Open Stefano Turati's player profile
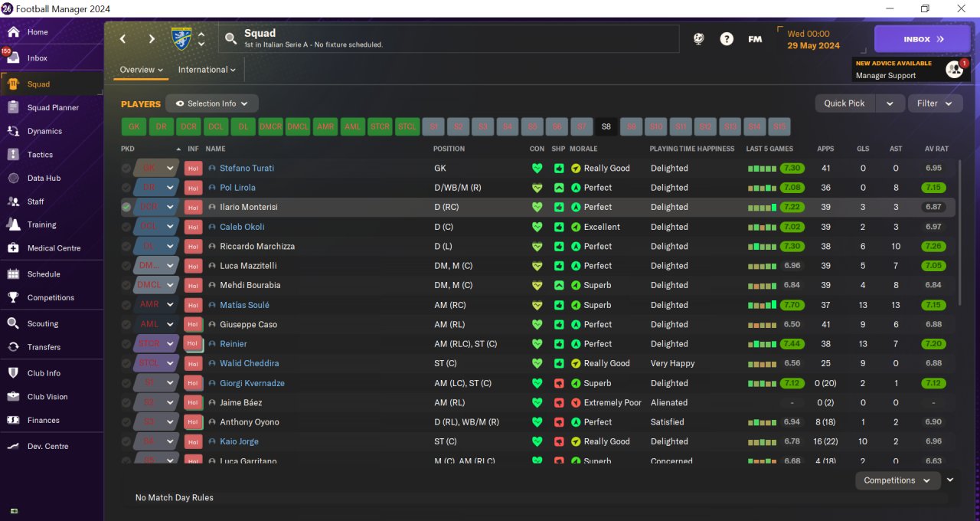The image size is (980, 521). (247, 169)
